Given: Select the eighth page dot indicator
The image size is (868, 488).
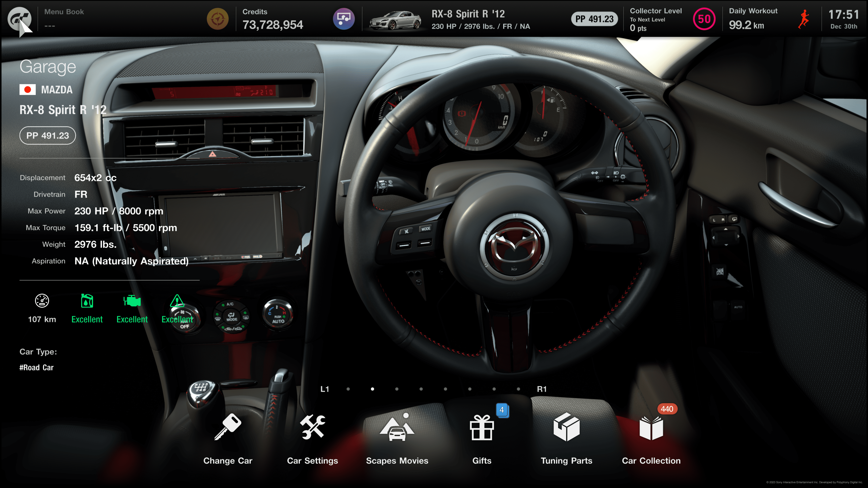Looking at the screenshot, I should [518, 389].
